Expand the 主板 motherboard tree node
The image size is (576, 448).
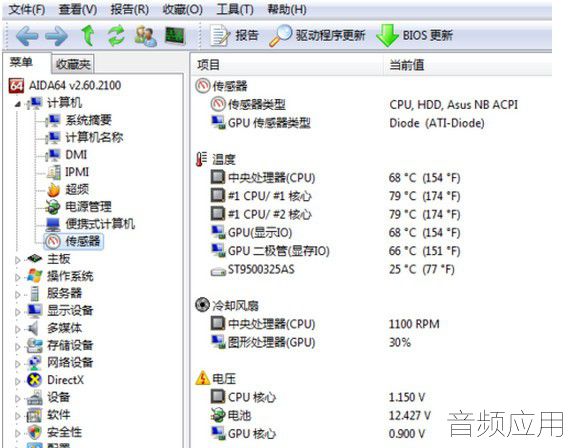(x=17, y=260)
